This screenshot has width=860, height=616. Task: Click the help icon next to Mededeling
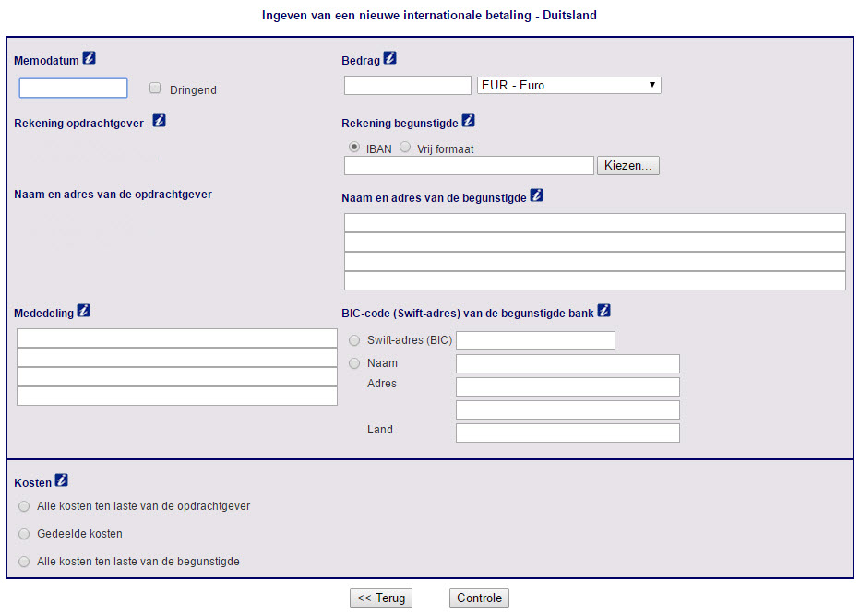(x=83, y=311)
